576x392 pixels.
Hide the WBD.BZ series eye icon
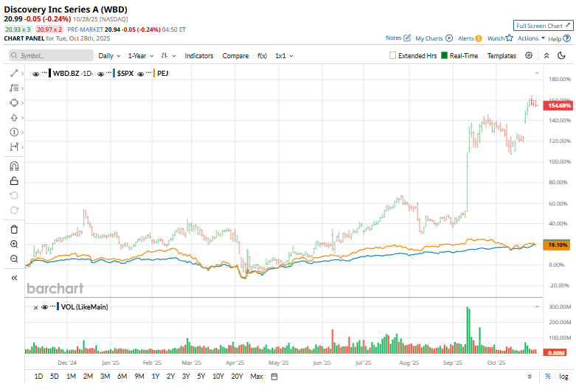(35, 74)
